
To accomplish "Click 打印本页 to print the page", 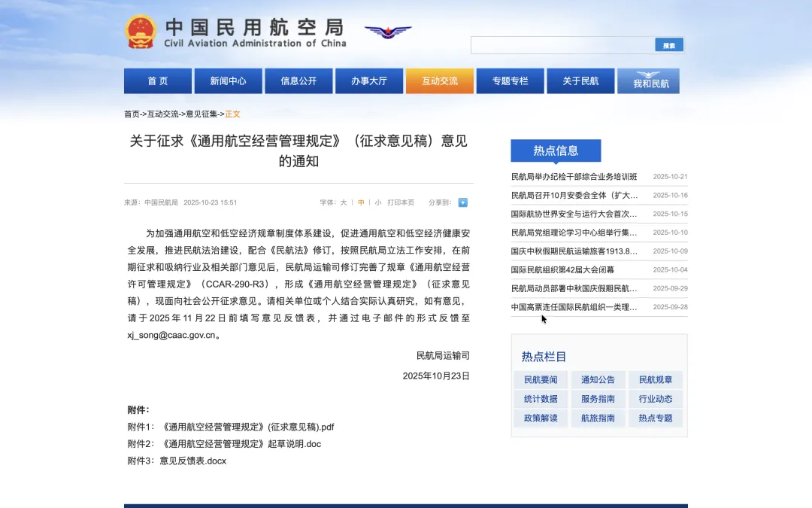I will [x=401, y=202].
